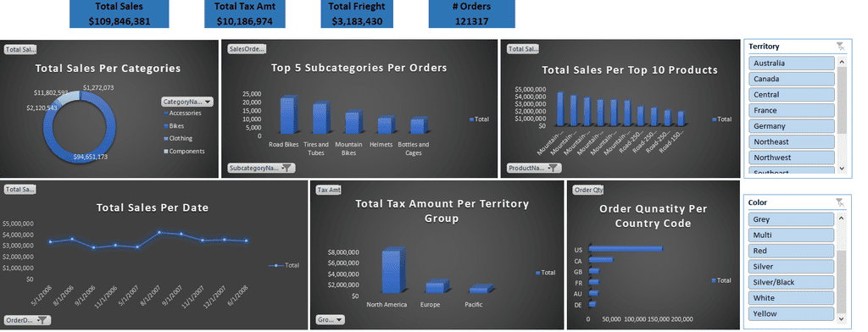Viewport: 868px width, 332px height.
Task: Click Territory slicer scroll down arrow
Action: [842, 169]
